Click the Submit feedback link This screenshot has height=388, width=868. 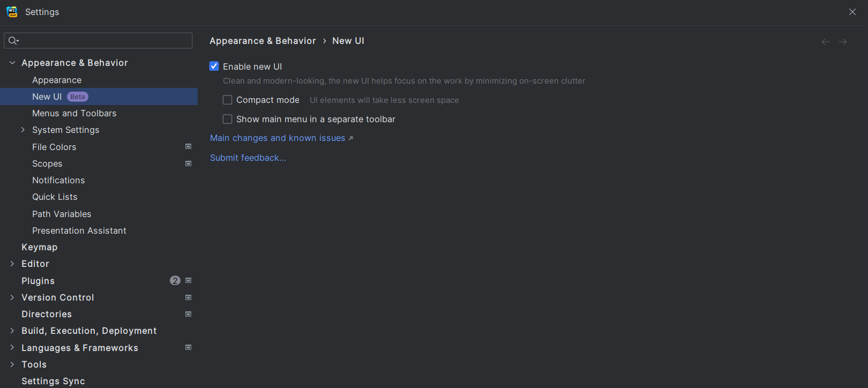(248, 158)
